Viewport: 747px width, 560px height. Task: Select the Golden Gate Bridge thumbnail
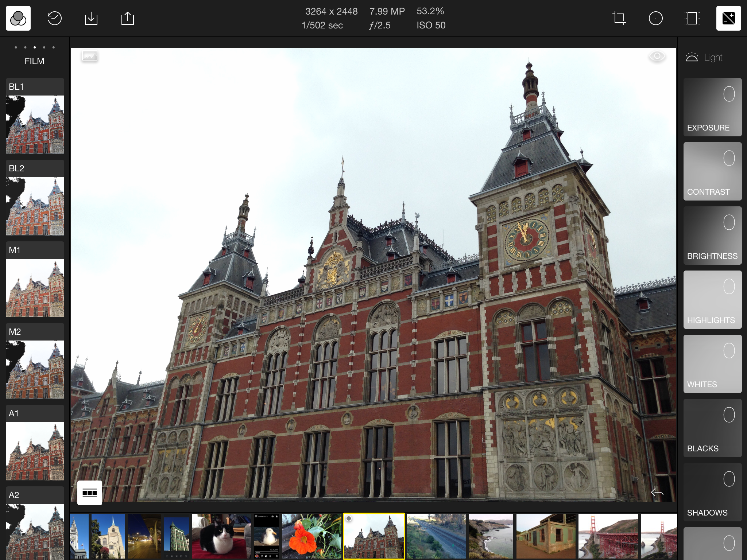point(608,536)
